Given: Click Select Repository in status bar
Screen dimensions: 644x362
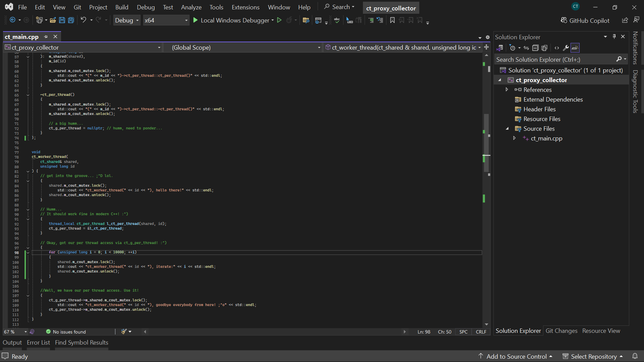Looking at the screenshot, I should [593, 356].
